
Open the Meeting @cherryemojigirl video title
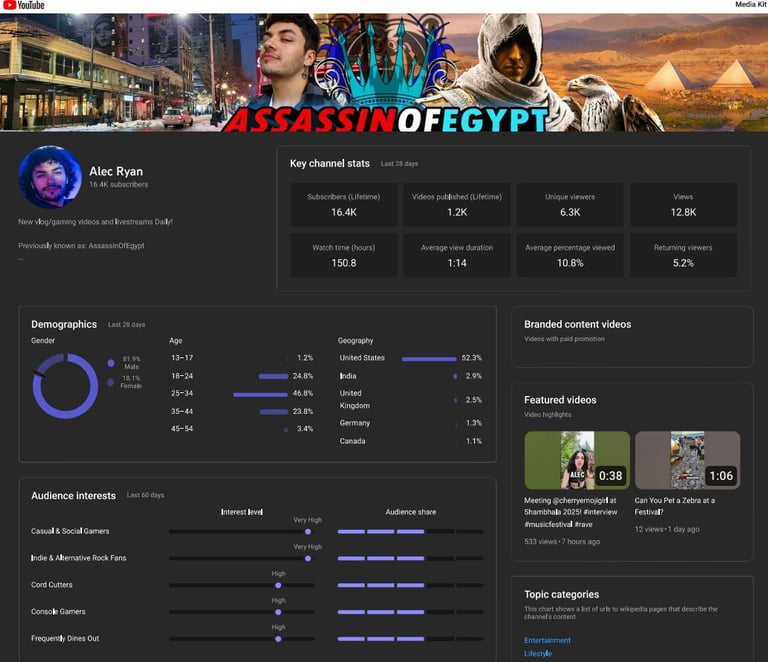(571, 512)
